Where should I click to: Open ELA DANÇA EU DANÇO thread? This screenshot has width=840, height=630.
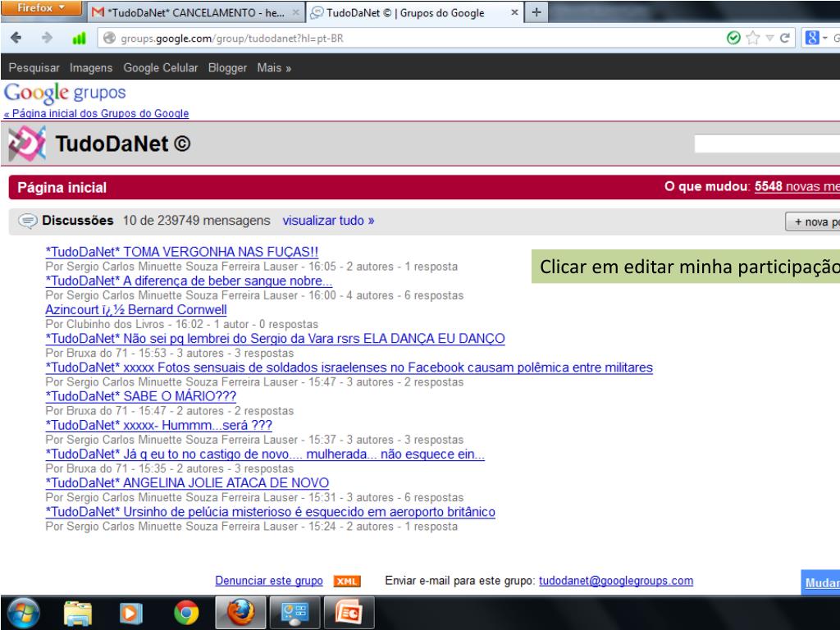[275, 339]
